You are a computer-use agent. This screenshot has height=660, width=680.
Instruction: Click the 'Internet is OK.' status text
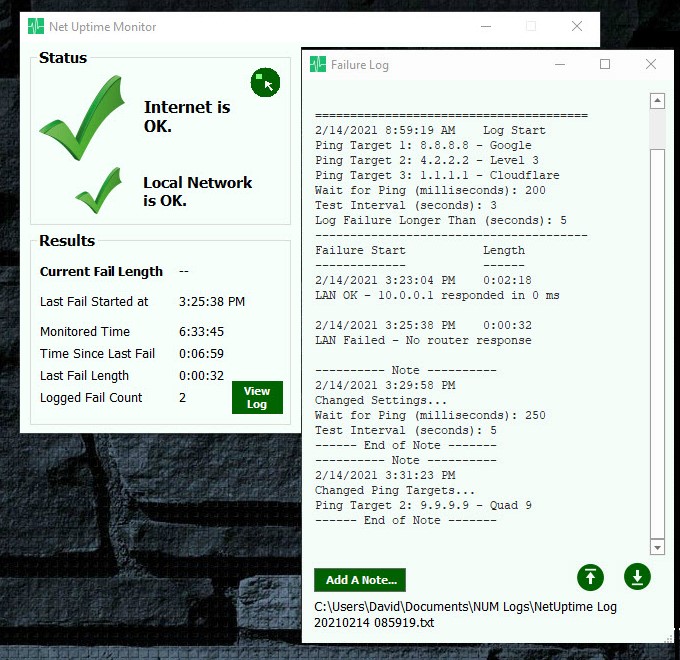pyautogui.click(x=187, y=117)
